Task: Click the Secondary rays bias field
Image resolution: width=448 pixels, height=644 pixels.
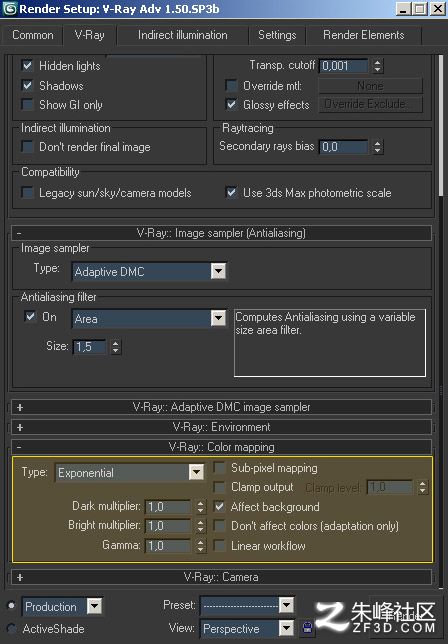Action: tap(344, 147)
